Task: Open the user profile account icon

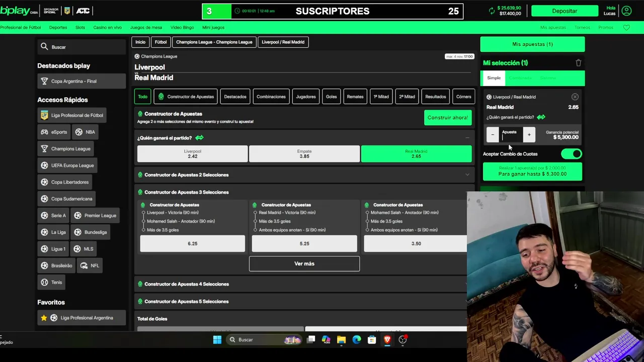Action: [x=626, y=11]
